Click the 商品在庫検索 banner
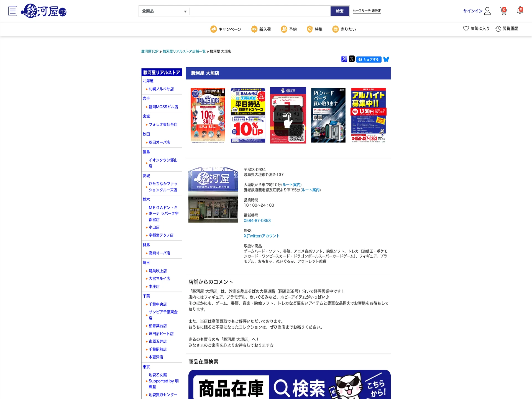 (290, 384)
